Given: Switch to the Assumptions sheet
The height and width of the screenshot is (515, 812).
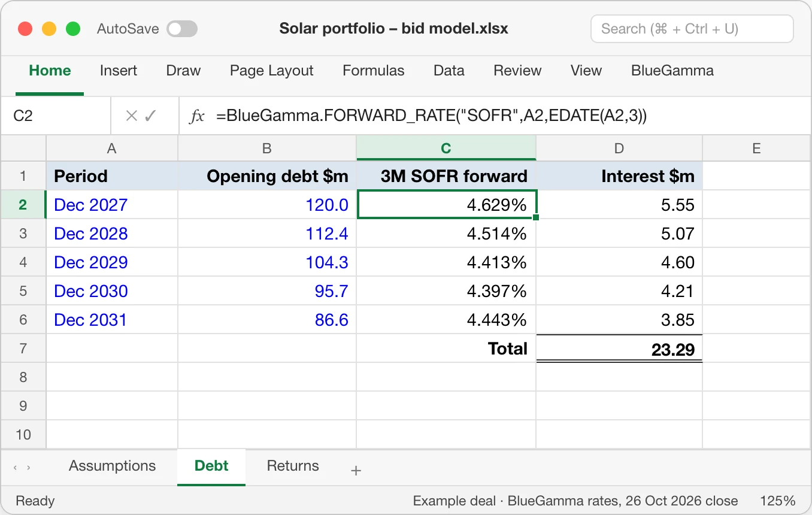Looking at the screenshot, I should (112, 466).
